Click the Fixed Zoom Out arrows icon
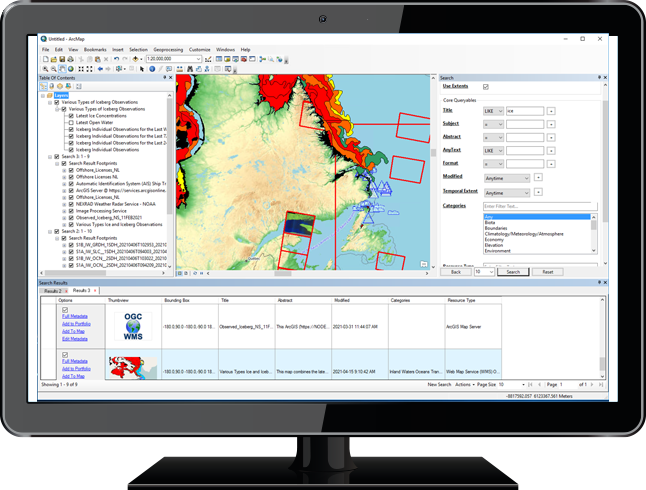646x490 pixels. (x=89, y=69)
